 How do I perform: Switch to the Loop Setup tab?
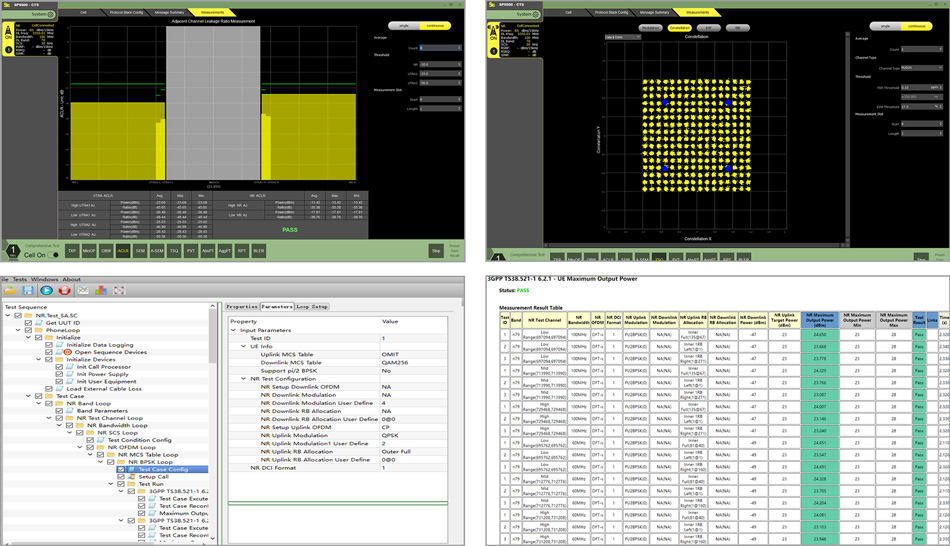(313, 307)
